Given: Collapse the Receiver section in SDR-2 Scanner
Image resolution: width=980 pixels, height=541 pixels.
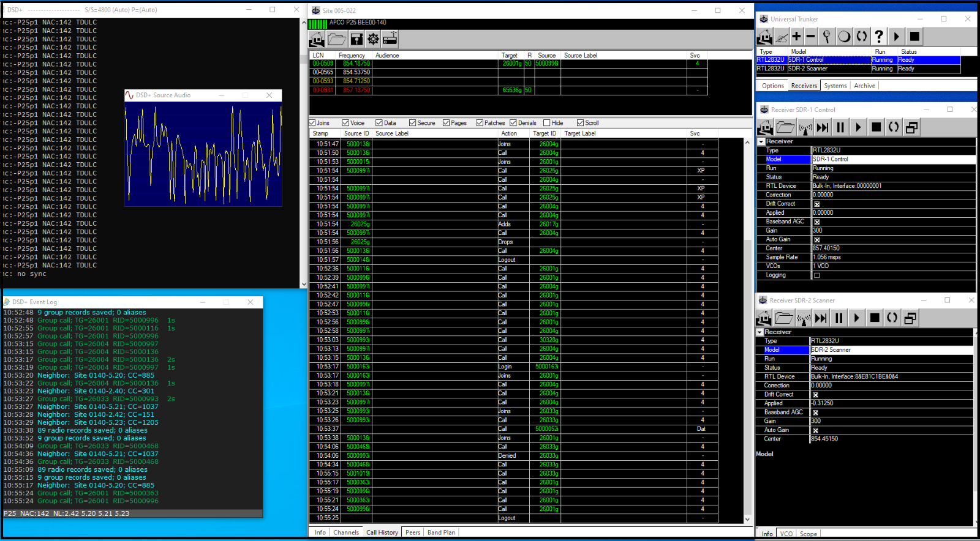Looking at the screenshot, I should coord(760,332).
